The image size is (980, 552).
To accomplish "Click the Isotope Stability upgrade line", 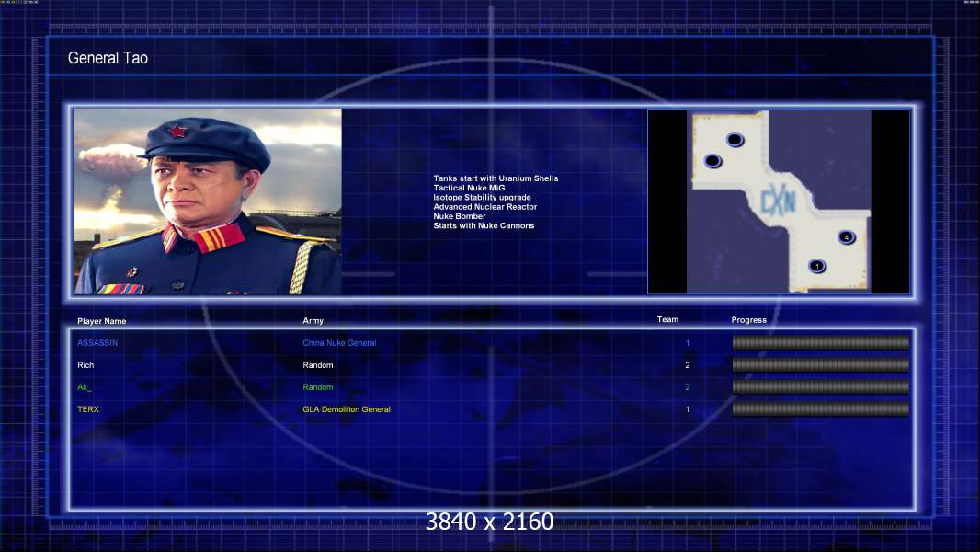I will tap(482, 197).
